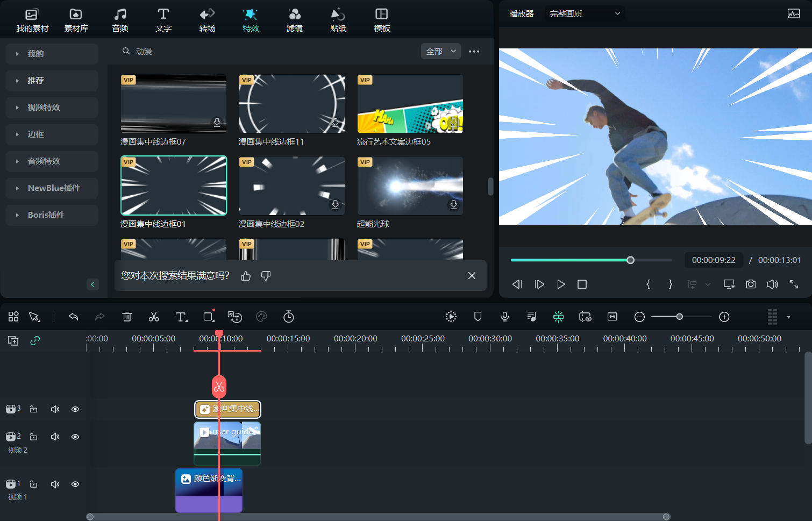Image resolution: width=812 pixels, height=521 pixels.
Task: Mute audio on video track 2
Action: (x=55, y=437)
